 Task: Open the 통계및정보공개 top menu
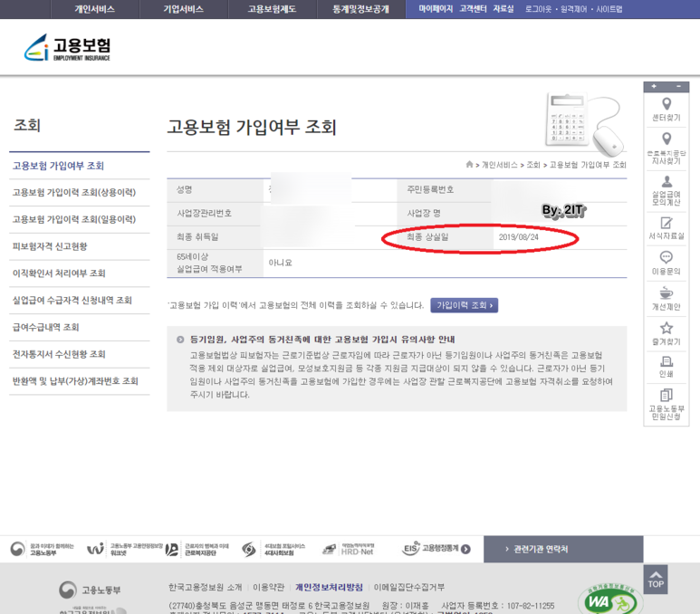point(361,9)
